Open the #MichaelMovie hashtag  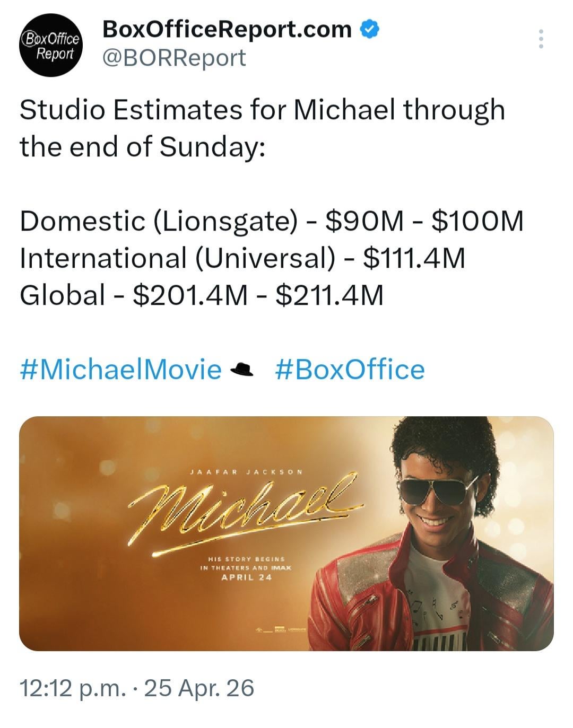click(121, 369)
